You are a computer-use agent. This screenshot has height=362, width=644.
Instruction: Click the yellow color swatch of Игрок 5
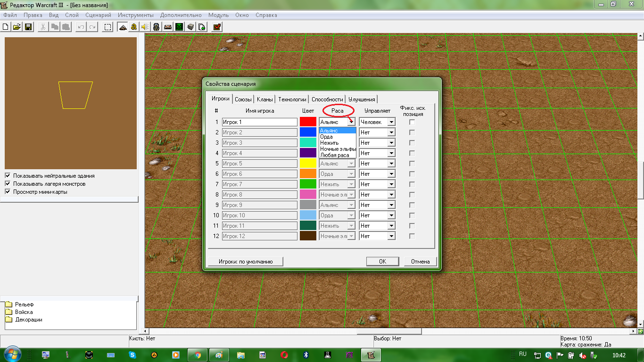(x=308, y=164)
